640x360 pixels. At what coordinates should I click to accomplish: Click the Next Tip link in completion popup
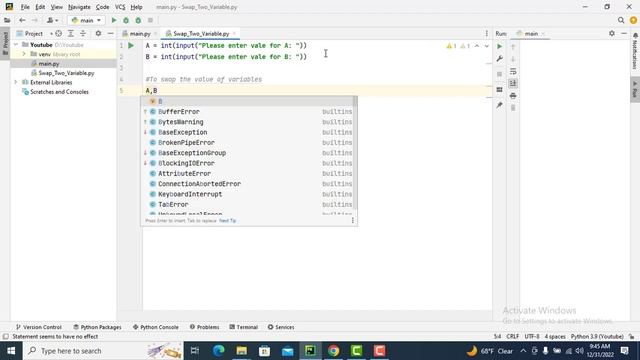coord(227,220)
